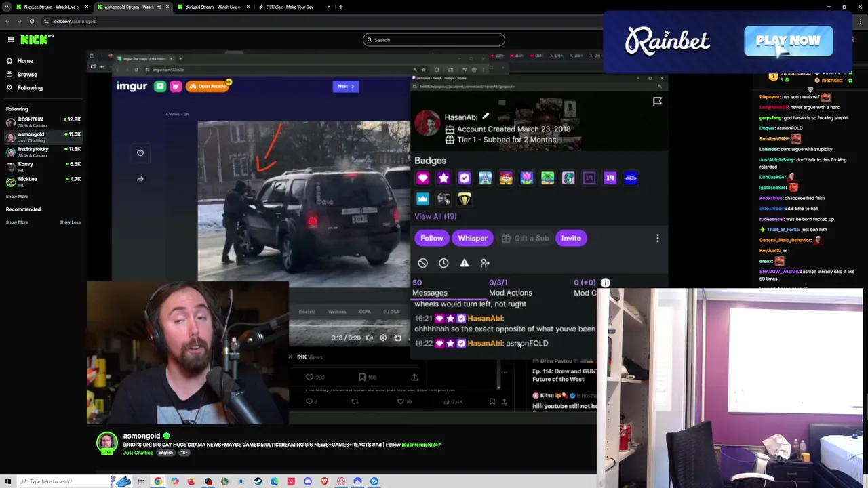Click the purple star badge

[x=443, y=178]
